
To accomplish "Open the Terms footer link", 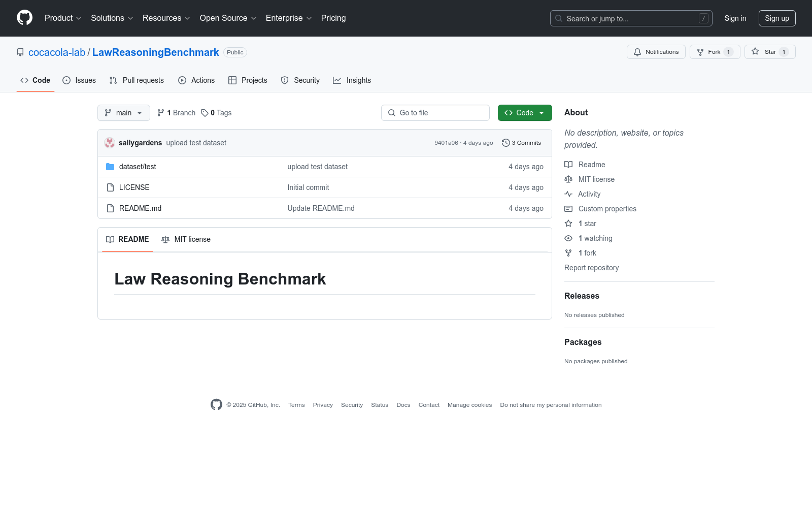I will [x=296, y=405].
